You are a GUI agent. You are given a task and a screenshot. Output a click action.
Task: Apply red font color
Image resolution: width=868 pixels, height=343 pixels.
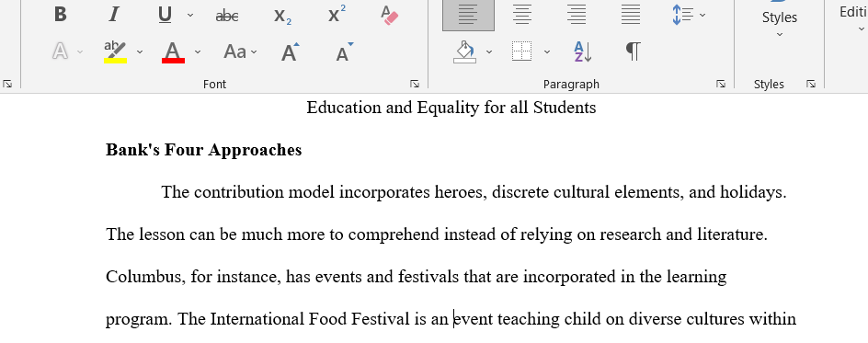pyautogui.click(x=173, y=51)
